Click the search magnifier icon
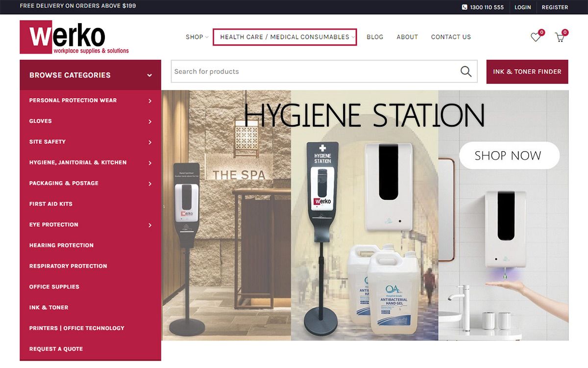Screen dimensions: 588x368 466,72
